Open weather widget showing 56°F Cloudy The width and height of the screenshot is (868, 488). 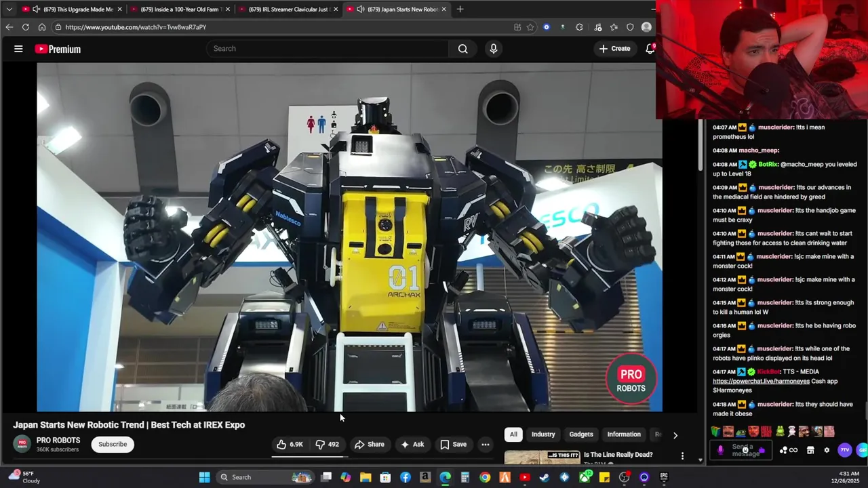[x=24, y=477]
